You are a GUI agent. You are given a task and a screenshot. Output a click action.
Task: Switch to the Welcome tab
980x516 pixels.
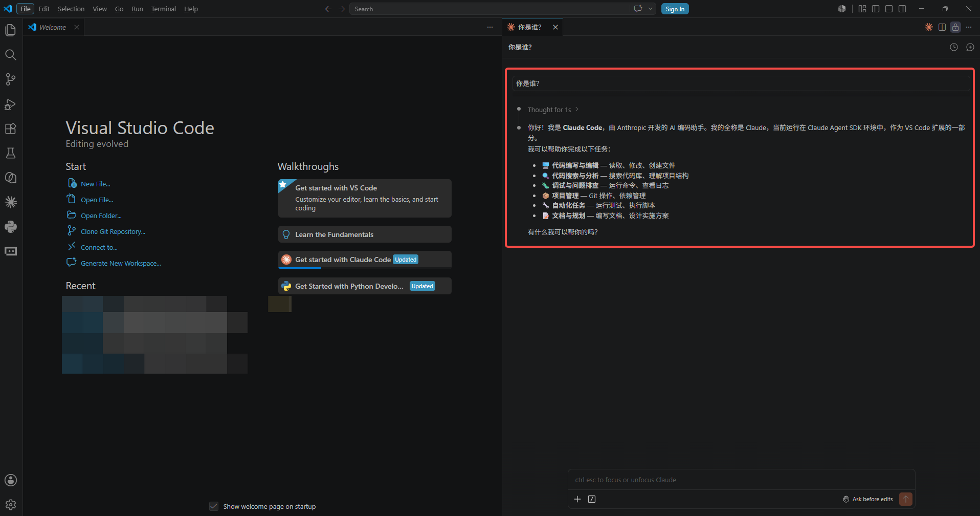click(53, 27)
